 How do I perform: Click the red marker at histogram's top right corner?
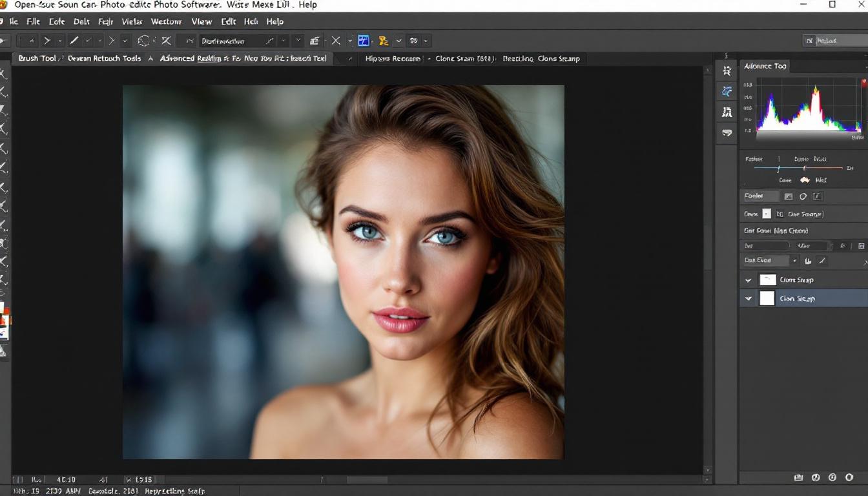click(x=864, y=82)
